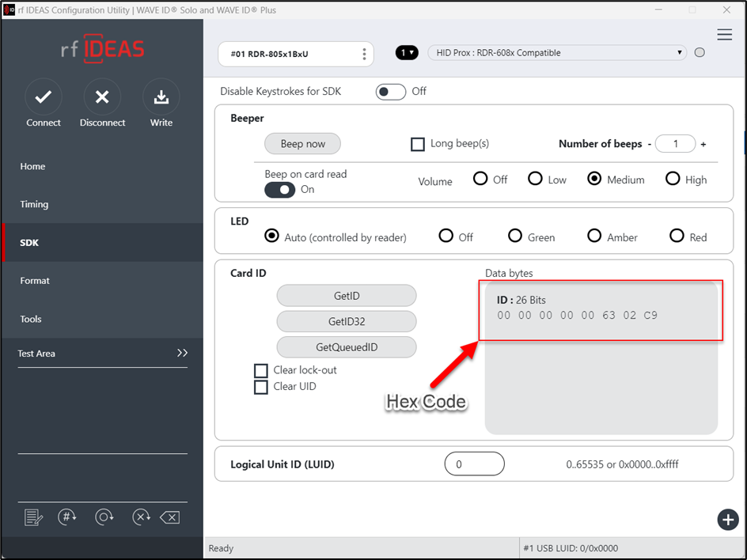Click the "Ready" status bar text
Image resolution: width=747 pixels, height=560 pixels.
(x=221, y=548)
